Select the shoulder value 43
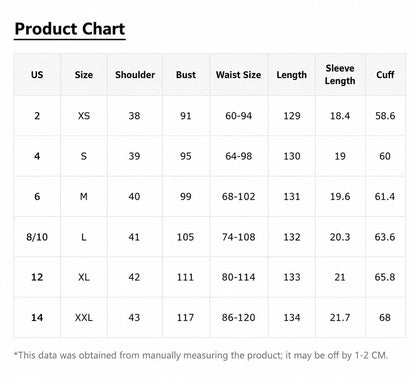Screen dimensions: 416x380 134,317
